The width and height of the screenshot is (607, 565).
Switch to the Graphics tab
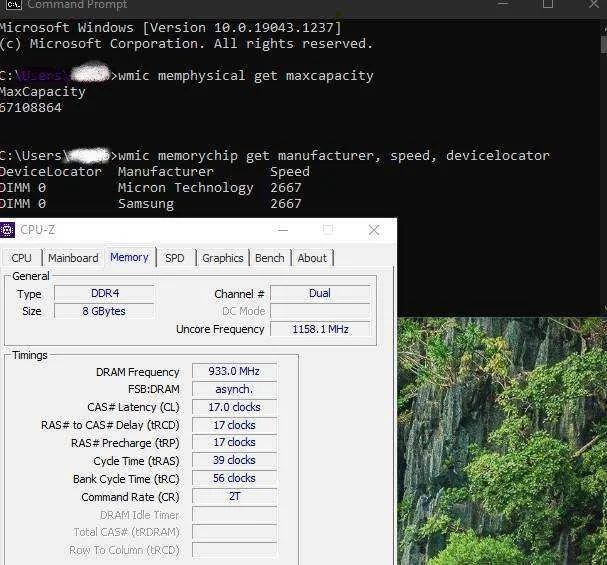click(x=223, y=258)
